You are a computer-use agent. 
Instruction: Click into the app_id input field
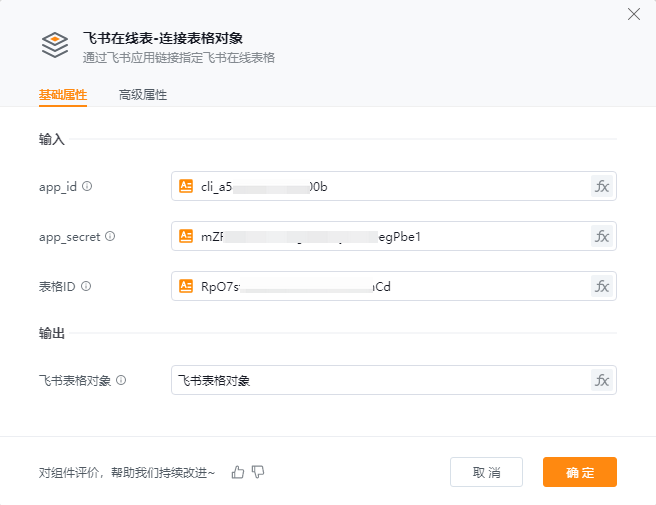(x=394, y=186)
